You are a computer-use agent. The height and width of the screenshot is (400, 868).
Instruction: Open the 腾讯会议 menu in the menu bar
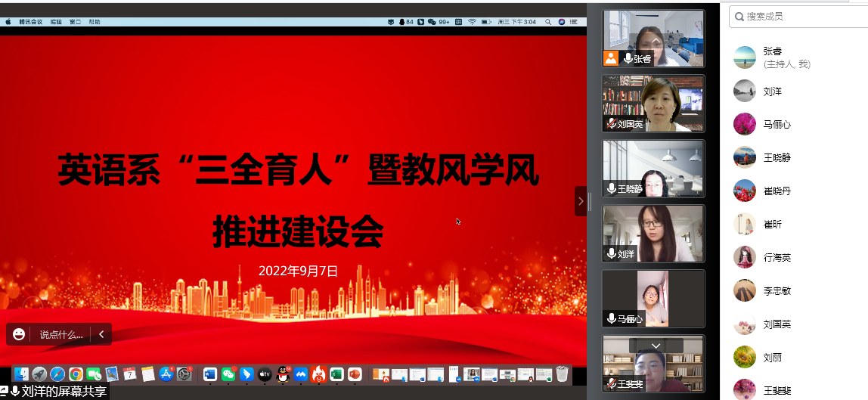[x=30, y=22]
